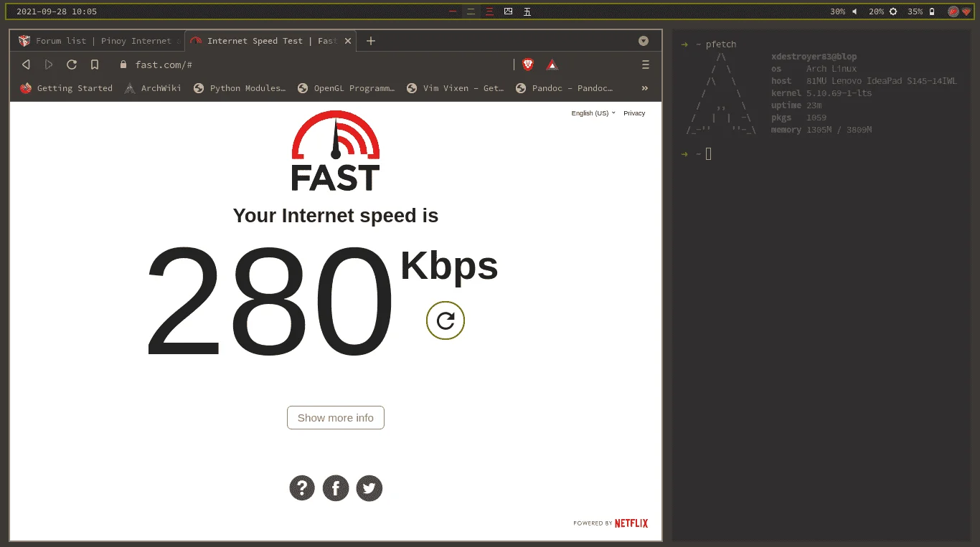Open the Privacy link
The height and width of the screenshot is (547, 980).
(634, 113)
